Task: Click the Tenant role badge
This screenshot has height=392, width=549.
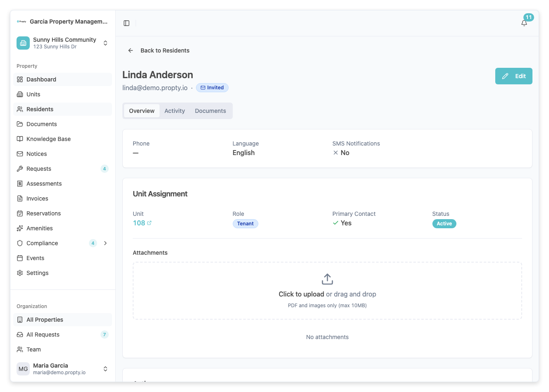Action: (x=246, y=224)
